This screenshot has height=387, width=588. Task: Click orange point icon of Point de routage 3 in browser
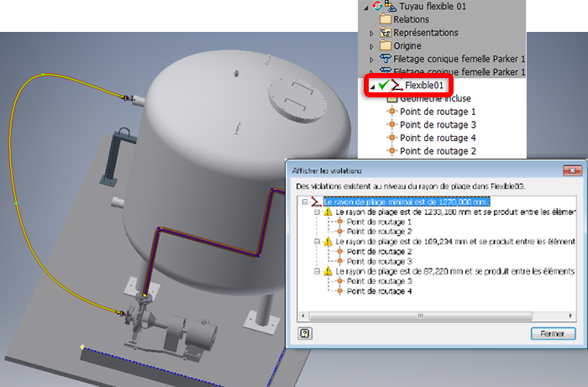[x=392, y=124]
